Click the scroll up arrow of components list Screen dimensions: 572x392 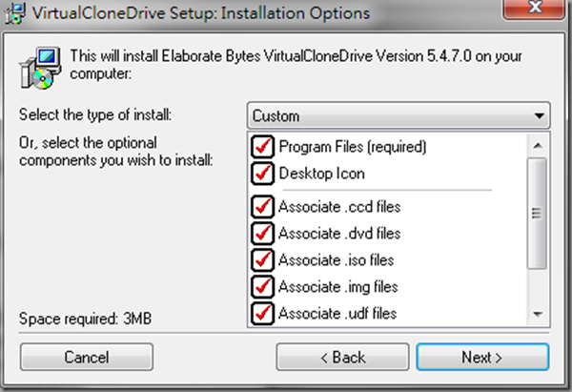pos(538,146)
